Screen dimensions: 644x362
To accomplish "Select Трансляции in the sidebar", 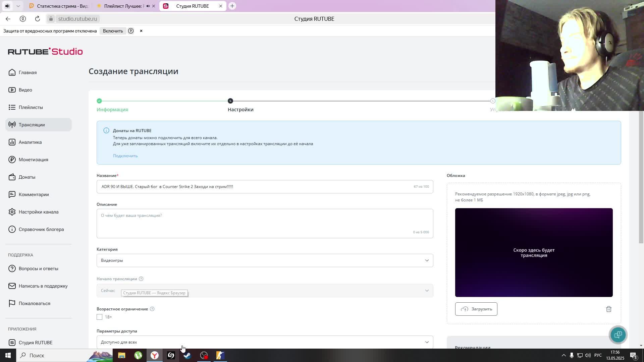I will (x=39, y=125).
